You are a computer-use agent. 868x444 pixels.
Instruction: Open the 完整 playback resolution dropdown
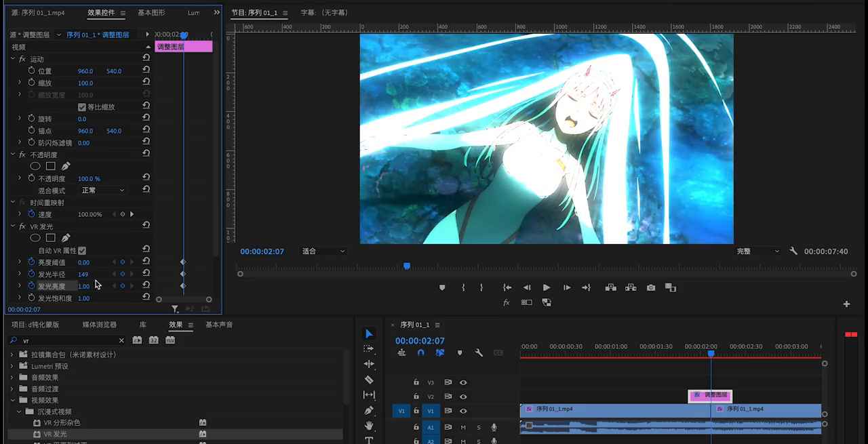coord(759,251)
